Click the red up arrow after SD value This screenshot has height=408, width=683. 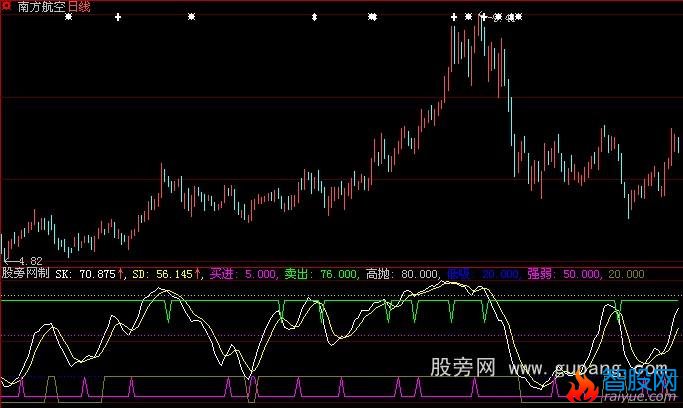(x=197, y=272)
